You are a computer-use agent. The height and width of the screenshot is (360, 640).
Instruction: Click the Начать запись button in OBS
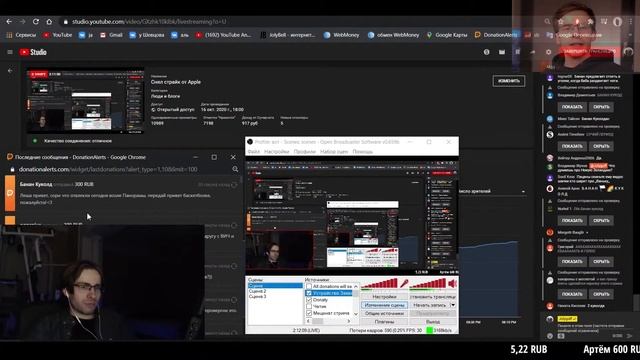coord(429,305)
